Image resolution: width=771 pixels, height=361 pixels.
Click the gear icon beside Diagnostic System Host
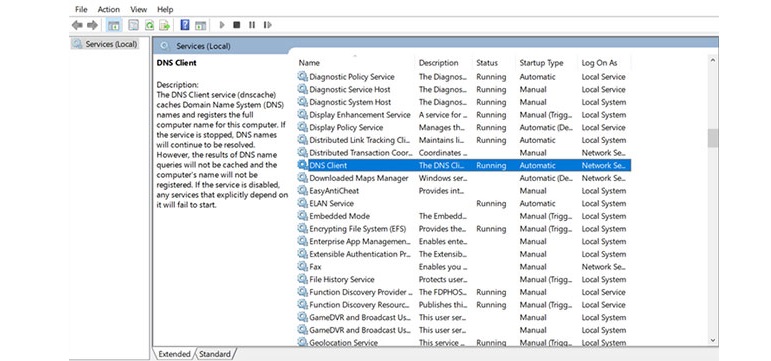click(x=302, y=102)
